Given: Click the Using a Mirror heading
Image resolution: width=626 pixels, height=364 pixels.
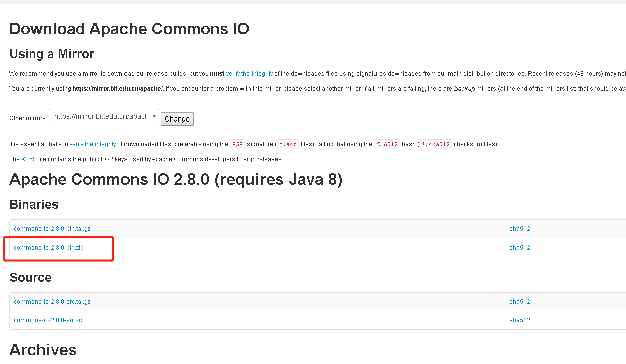Looking at the screenshot, I should click(x=52, y=54).
